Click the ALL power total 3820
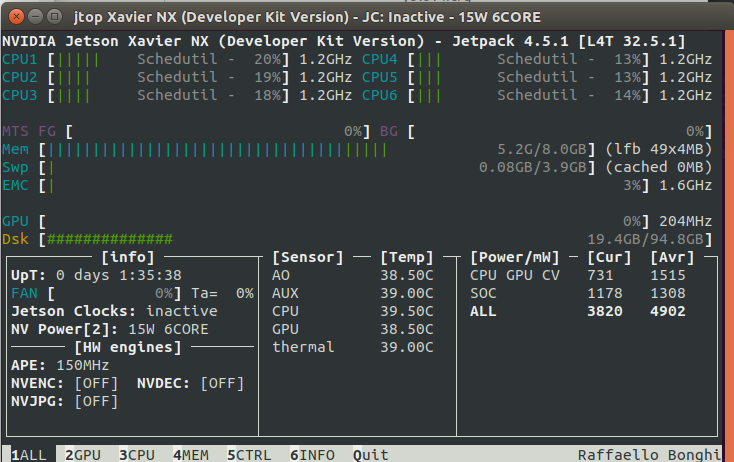 click(605, 311)
